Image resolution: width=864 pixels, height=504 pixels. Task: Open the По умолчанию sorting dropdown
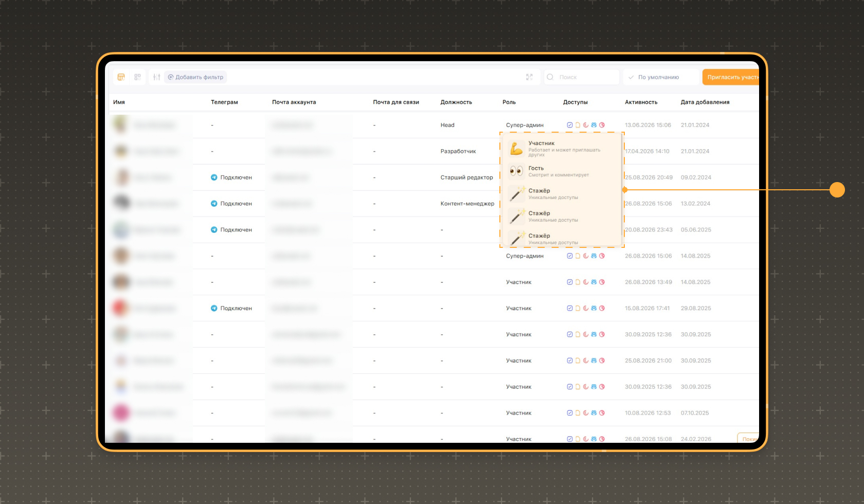coord(661,77)
